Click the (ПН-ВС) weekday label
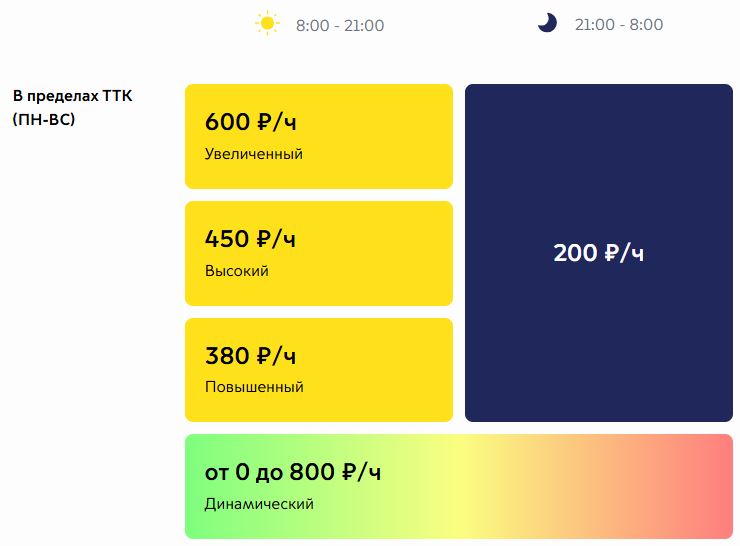 [44, 119]
